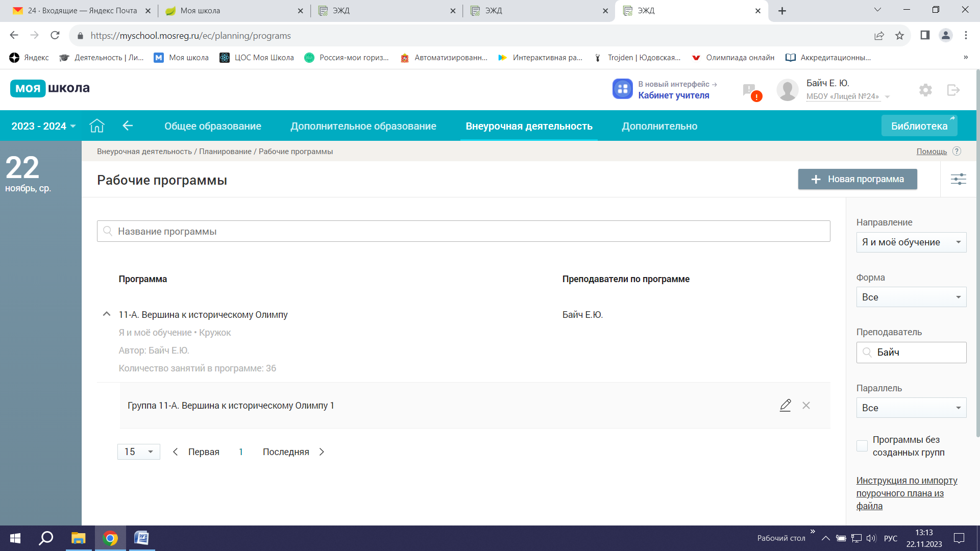Open the Инструкция по импорту поурочного плана link
This screenshot has width=980, height=551.
[x=906, y=493]
